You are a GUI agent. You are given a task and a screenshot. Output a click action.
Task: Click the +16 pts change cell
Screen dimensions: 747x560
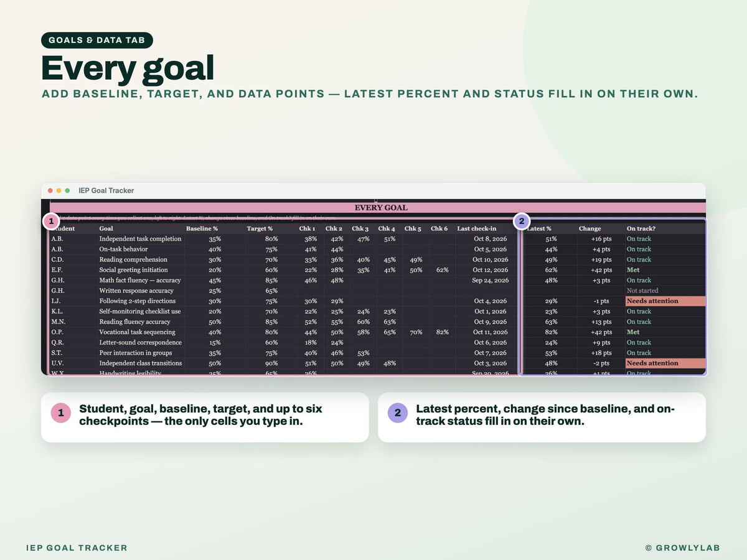click(601, 239)
